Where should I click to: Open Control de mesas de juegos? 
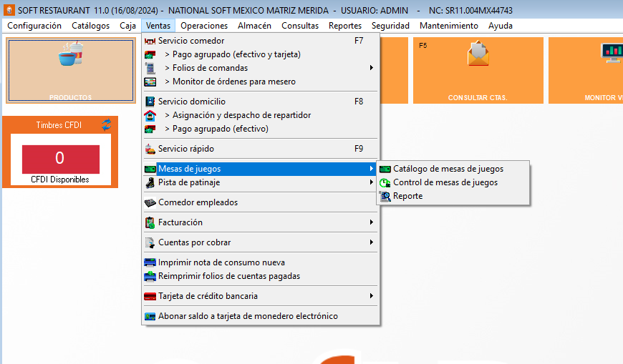tap(453, 182)
